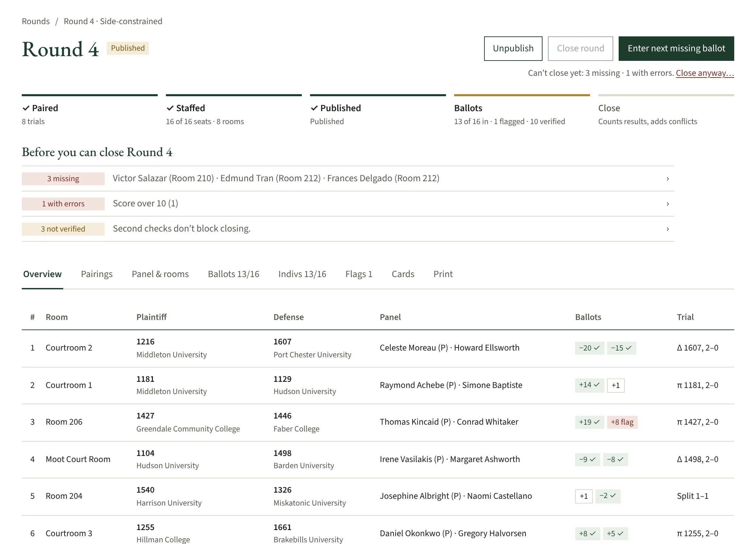
Task: Open Moot Court Room's −8 ballot
Action: pyautogui.click(x=615, y=460)
